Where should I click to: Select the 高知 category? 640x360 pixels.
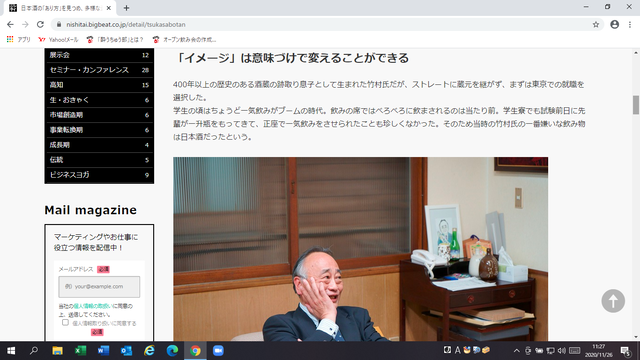coord(99,85)
